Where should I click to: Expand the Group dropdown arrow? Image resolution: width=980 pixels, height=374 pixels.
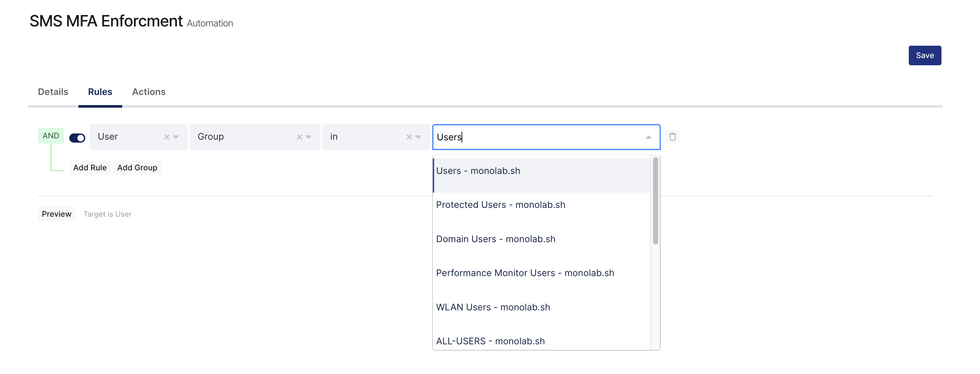(x=308, y=137)
